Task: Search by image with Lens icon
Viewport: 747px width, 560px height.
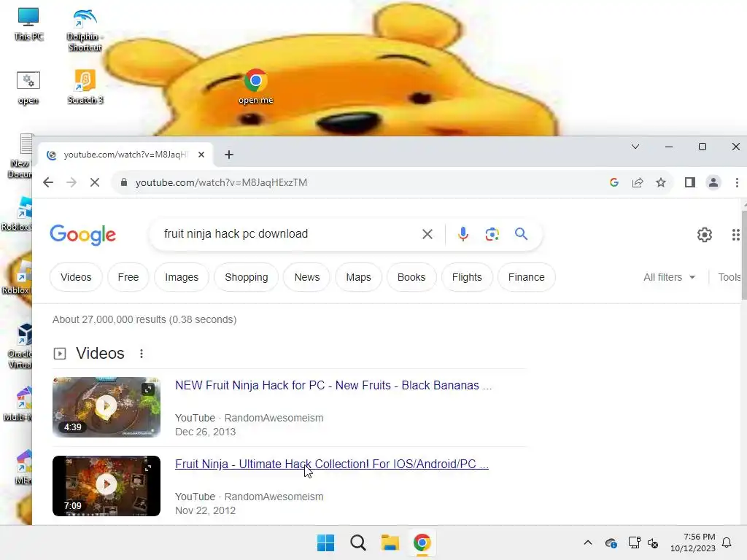Action: point(492,234)
